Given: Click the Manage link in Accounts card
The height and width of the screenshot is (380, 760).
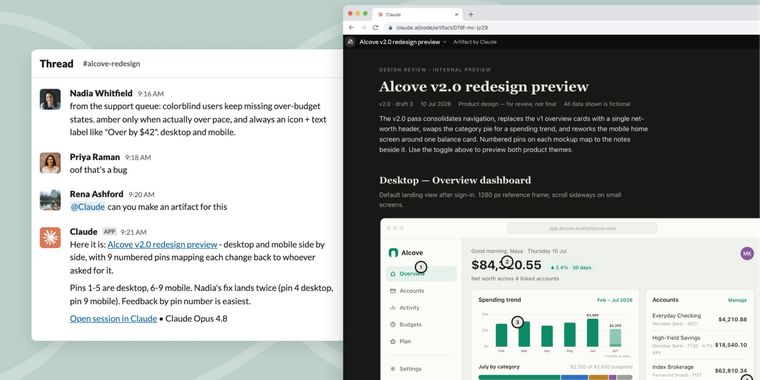Looking at the screenshot, I should [x=737, y=301].
